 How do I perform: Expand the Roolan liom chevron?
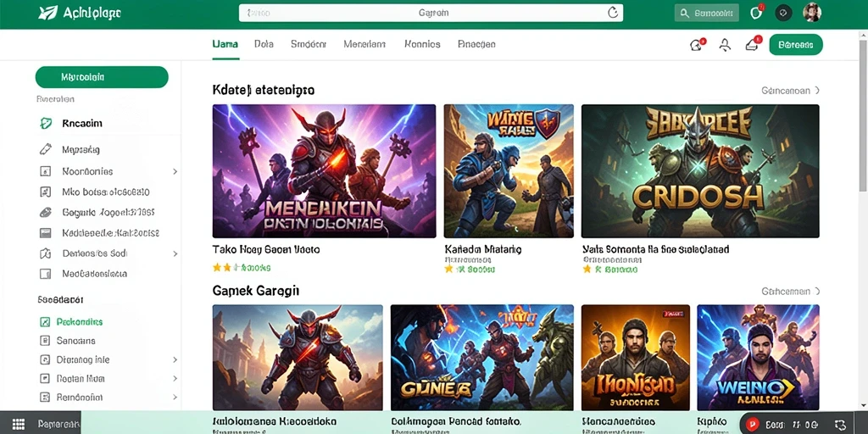click(x=175, y=379)
